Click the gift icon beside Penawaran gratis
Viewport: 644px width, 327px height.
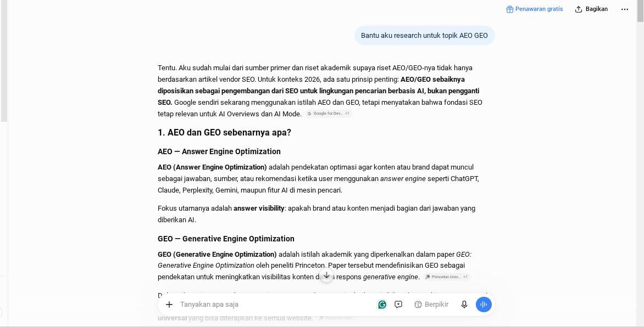(x=510, y=9)
